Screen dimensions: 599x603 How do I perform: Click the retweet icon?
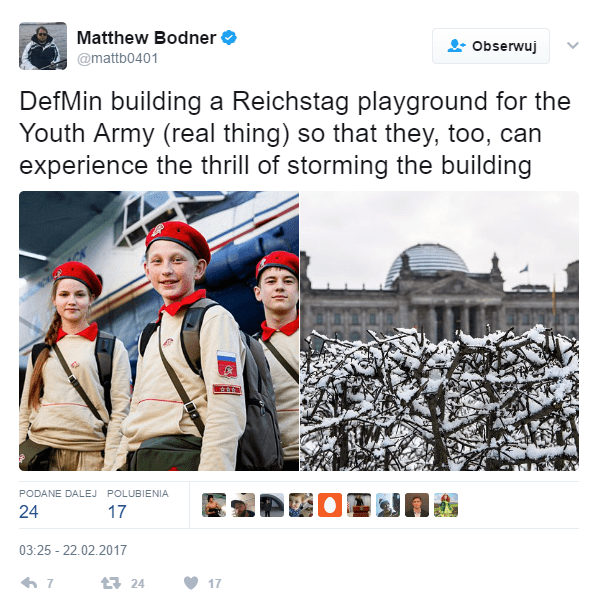111,583
